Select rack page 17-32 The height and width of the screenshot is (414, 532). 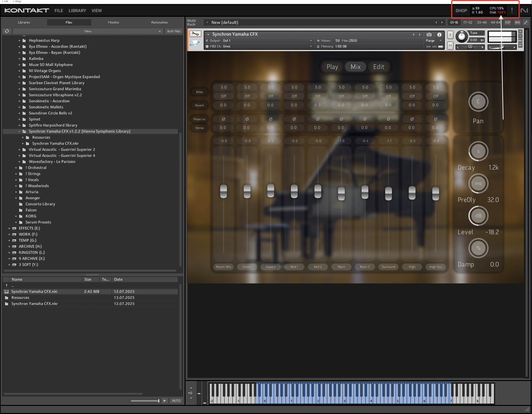468,22
